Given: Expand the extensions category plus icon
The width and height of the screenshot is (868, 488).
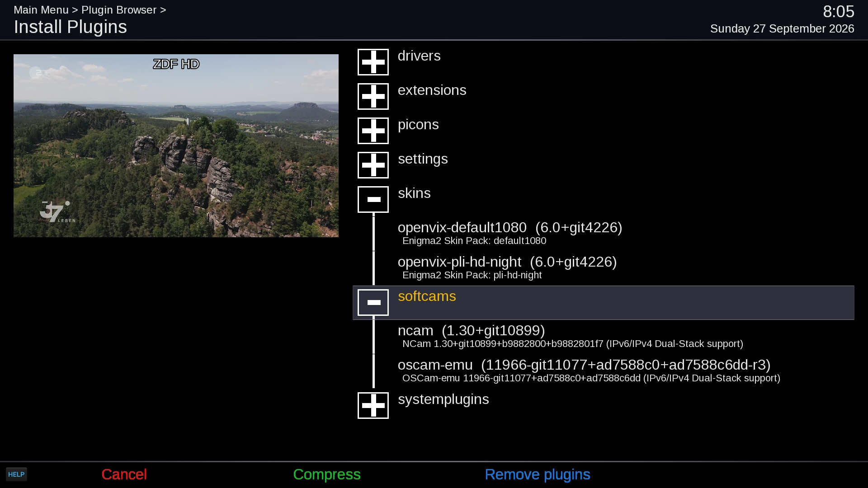Looking at the screenshot, I should (x=373, y=96).
